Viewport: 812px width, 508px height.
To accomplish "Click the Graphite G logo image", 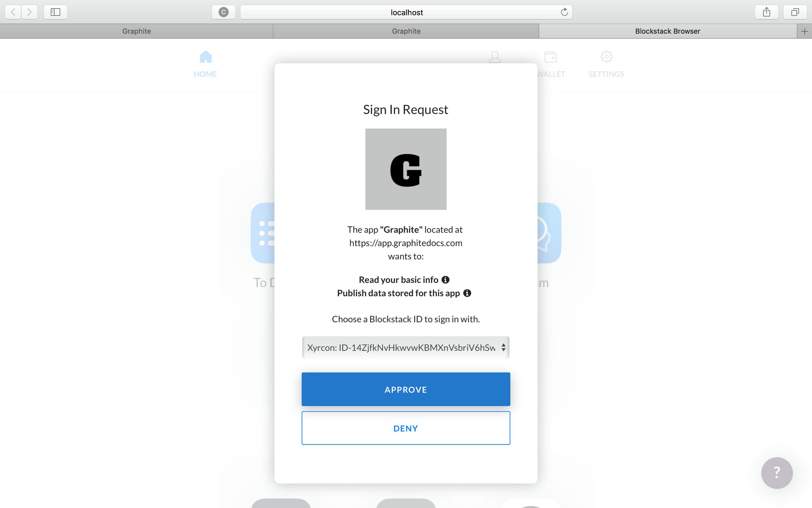I will point(406,169).
